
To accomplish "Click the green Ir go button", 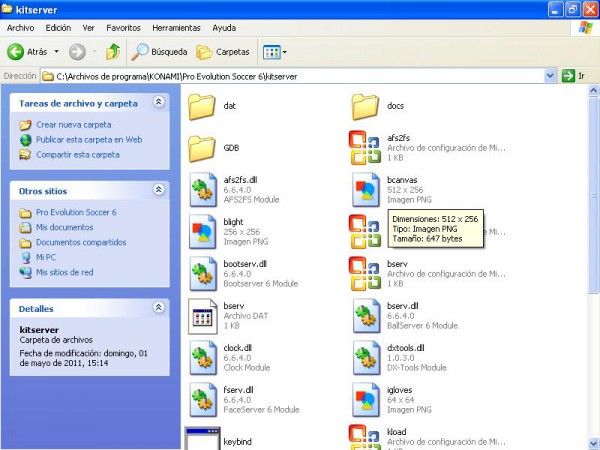I will pyautogui.click(x=573, y=76).
